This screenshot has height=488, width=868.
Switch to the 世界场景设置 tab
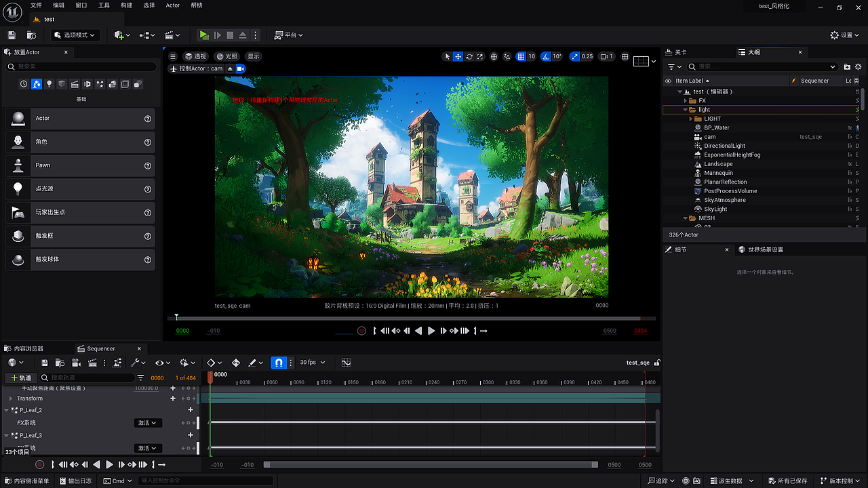[x=766, y=249]
